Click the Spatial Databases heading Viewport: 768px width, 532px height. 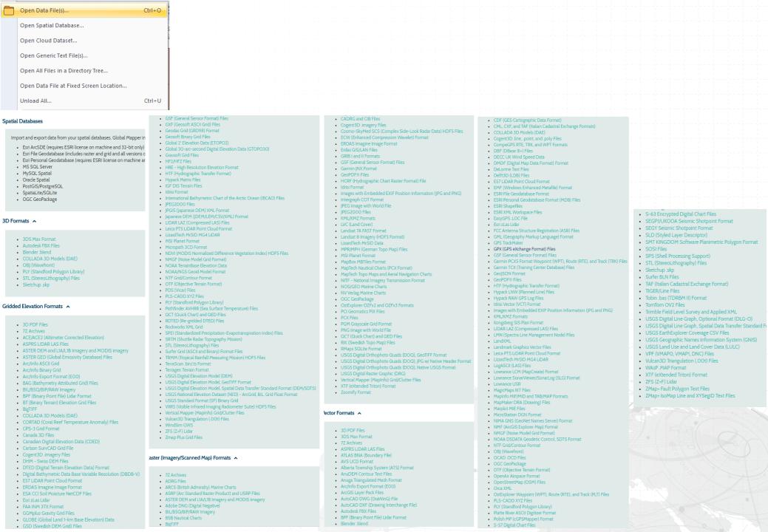coord(22,121)
